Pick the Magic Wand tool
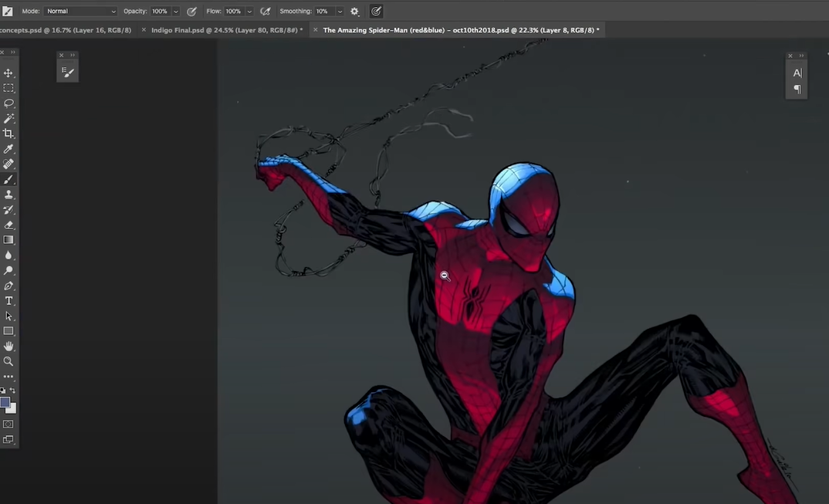The width and height of the screenshot is (829, 504). 8,119
